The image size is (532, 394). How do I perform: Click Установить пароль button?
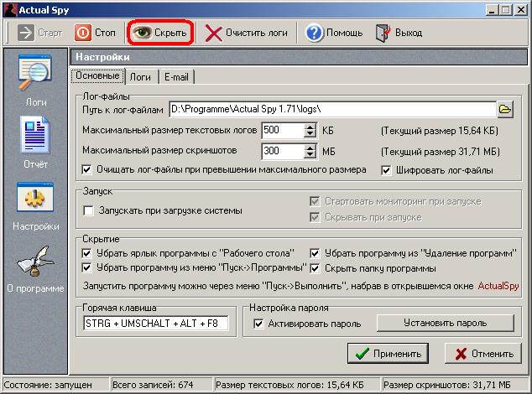[x=445, y=323]
